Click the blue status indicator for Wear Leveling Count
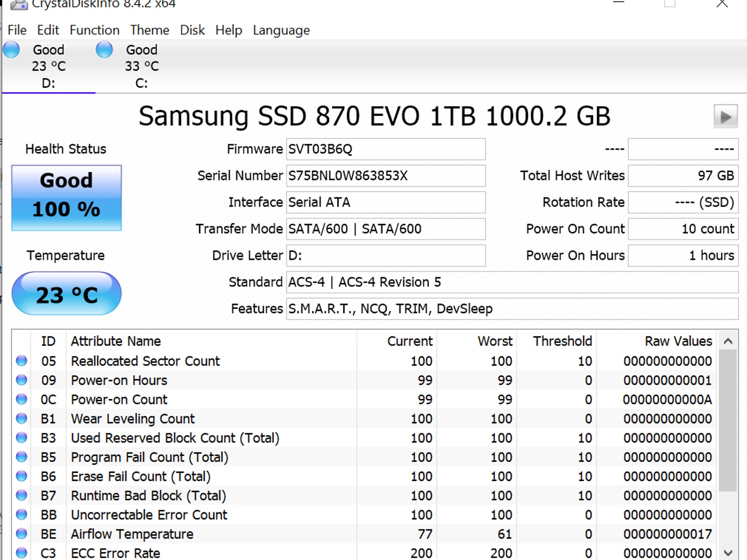The width and height of the screenshot is (747, 560). [x=21, y=419]
